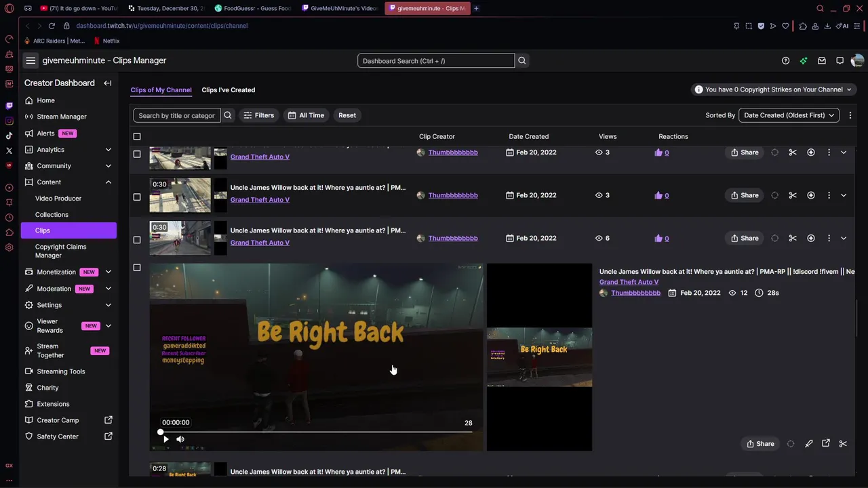Image resolution: width=868 pixels, height=488 pixels.
Task: Open the dashboard inbox notifications icon
Action: point(822,60)
